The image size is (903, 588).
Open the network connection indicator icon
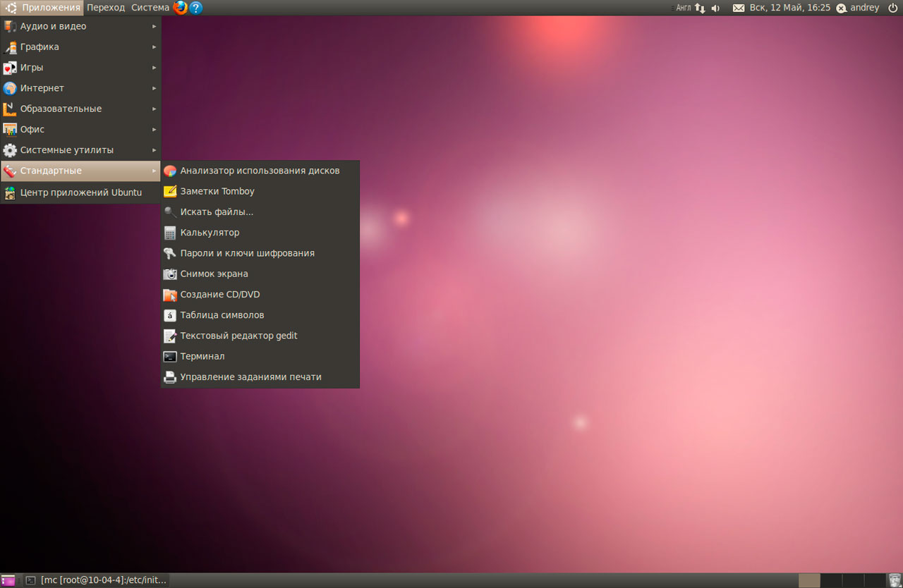click(700, 8)
